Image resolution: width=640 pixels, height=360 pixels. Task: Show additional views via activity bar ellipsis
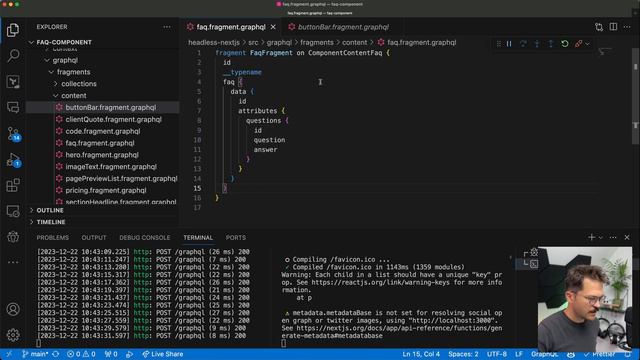(x=13, y=262)
